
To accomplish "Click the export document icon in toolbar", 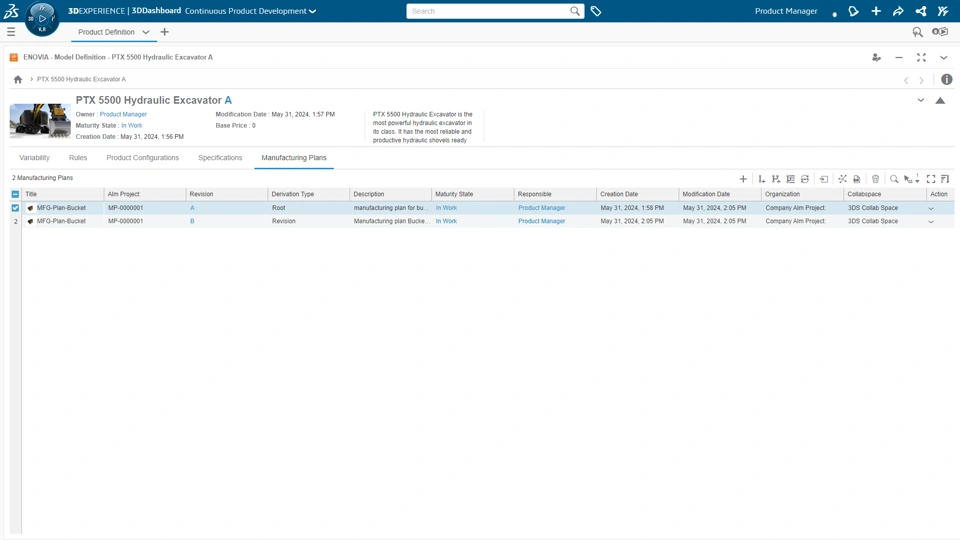I will (x=857, y=179).
